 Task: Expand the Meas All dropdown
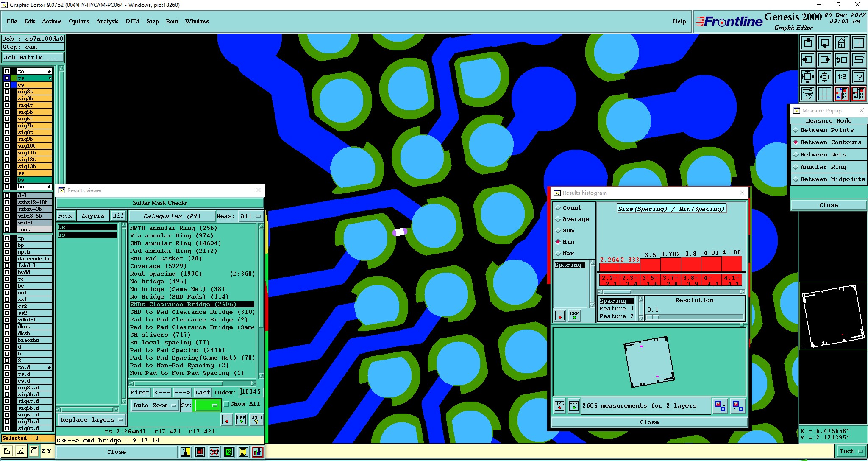coord(250,216)
